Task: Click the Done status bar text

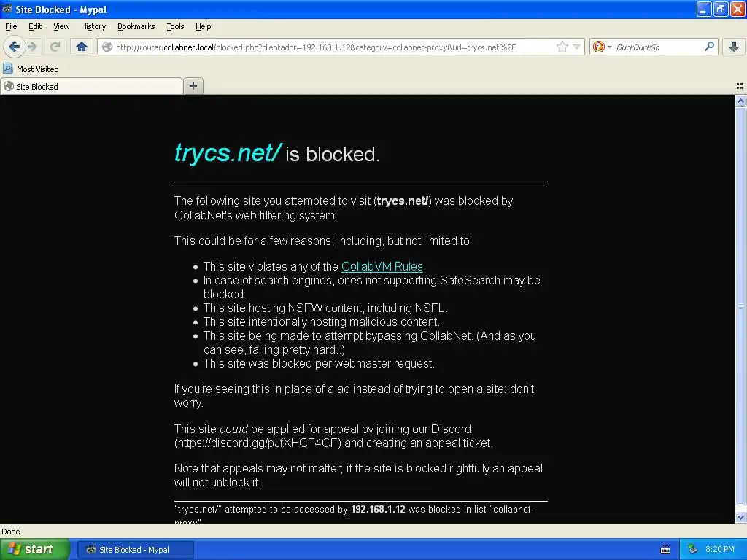Action: [x=10, y=532]
